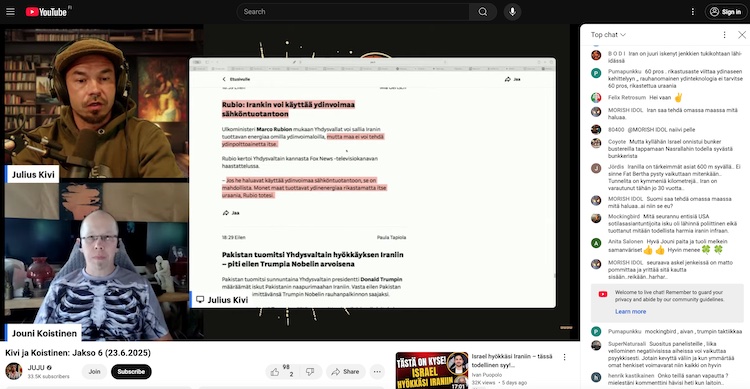Open live chat options three-dot menu

[x=724, y=35]
